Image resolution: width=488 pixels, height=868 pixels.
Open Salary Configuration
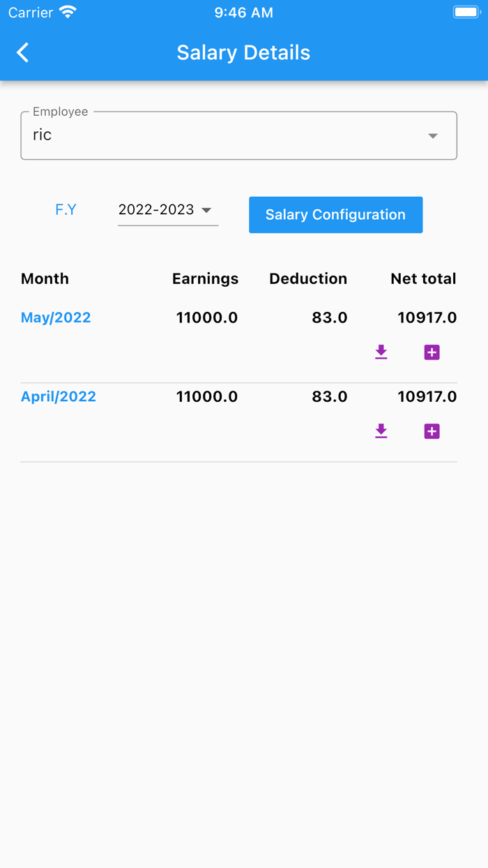335,215
